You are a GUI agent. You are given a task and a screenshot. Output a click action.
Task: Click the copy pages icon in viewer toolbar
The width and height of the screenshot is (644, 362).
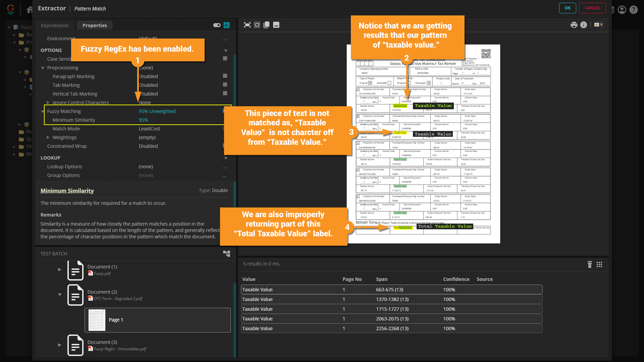click(267, 25)
